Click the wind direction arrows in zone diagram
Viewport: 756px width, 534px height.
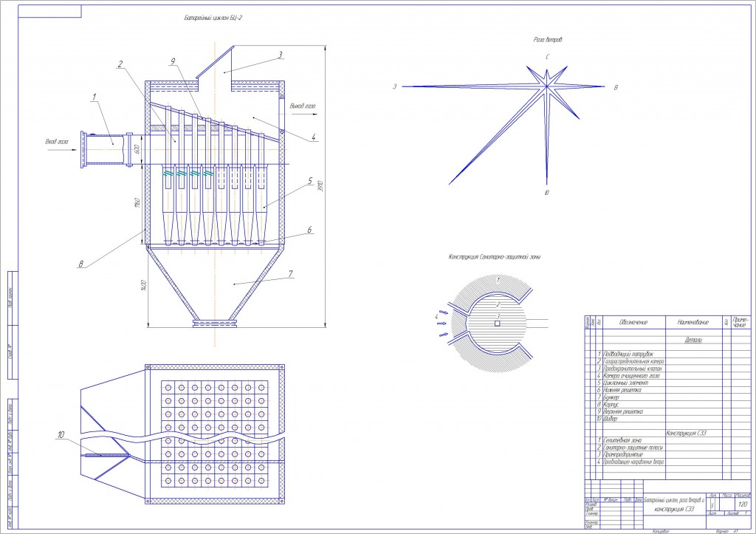coord(444,322)
